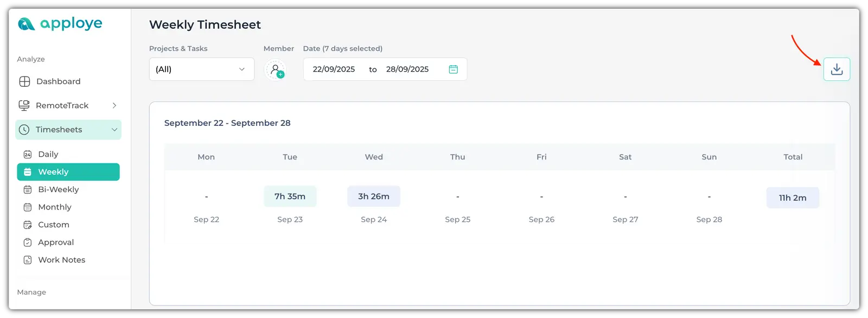Go to Monthly timesheet view
This screenshot has width=868, height=318.
54,207
